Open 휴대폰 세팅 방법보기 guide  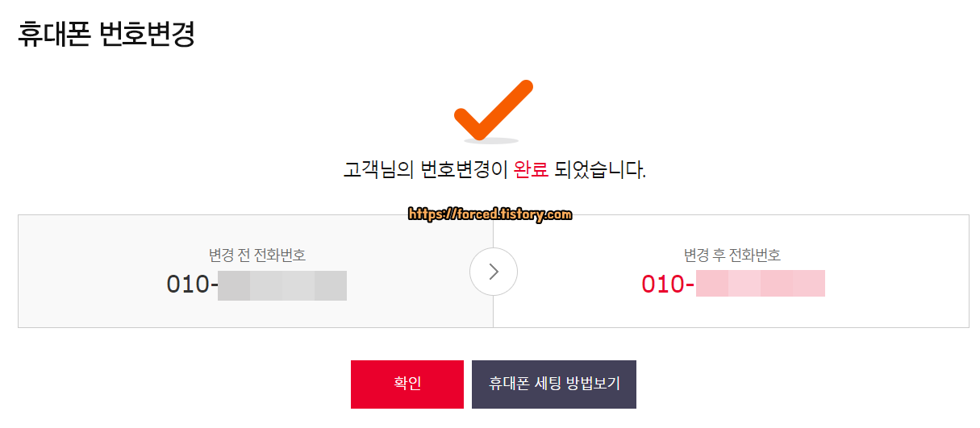pyautogui.click(x=554, y=384)
